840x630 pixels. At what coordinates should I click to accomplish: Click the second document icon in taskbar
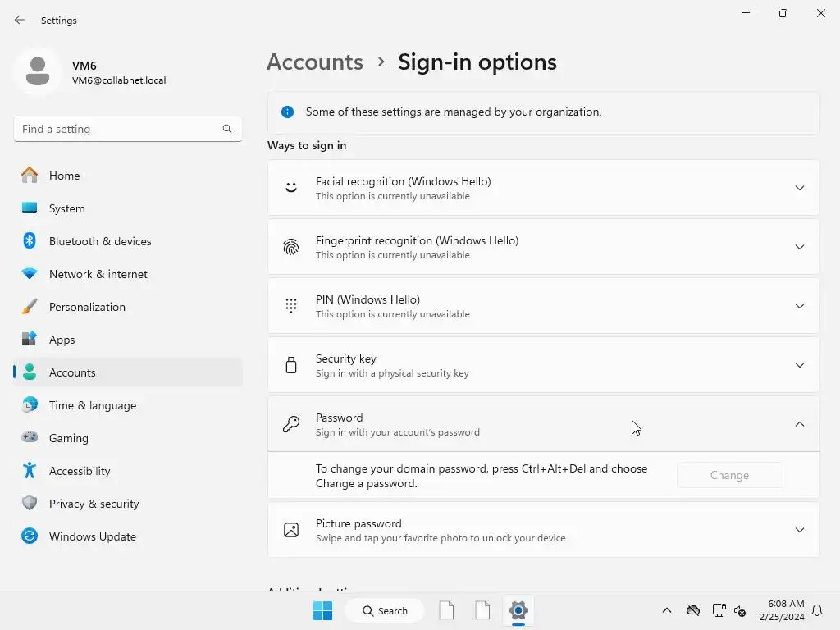482,610
